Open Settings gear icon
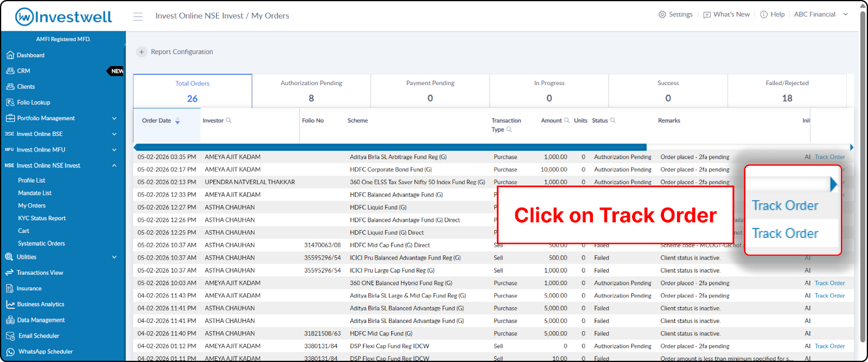 [x=662, y=15]
